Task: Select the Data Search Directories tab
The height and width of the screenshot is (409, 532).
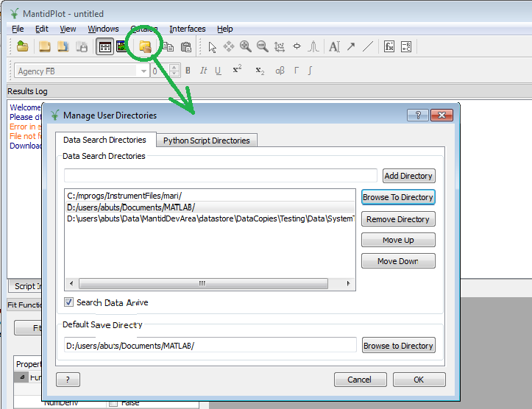Action: click(104, 140)
